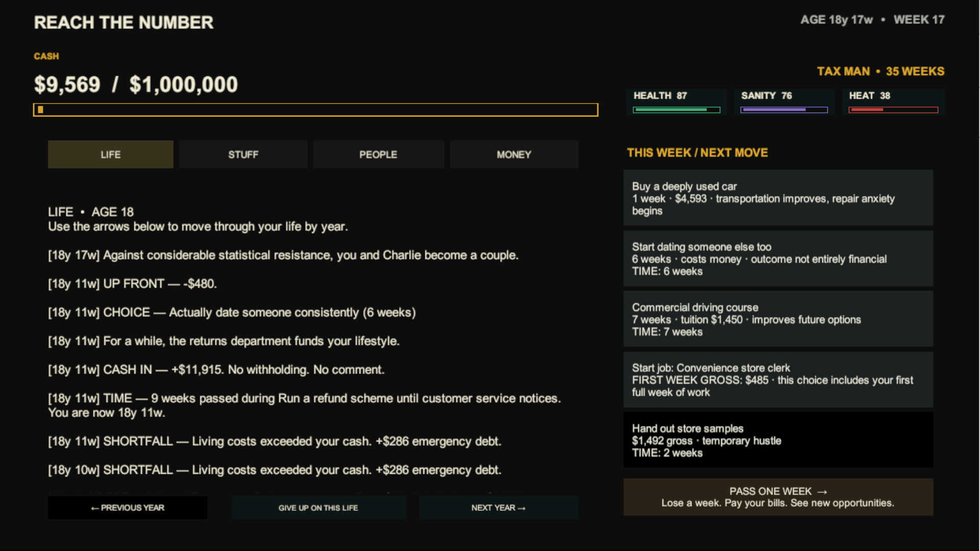Choose Hand out store samples hustle
The width and height of the screenshot is (980, 551).
click(x=778, y=440)
